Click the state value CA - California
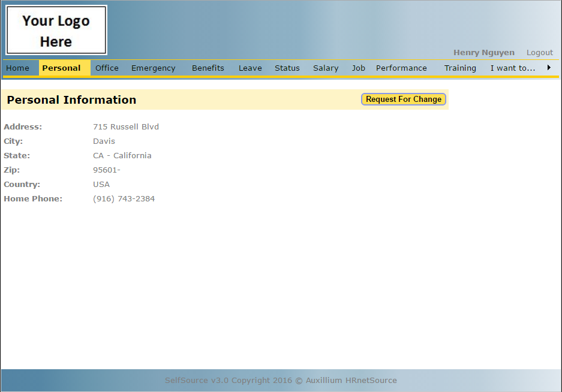 [x=122, y=155]
